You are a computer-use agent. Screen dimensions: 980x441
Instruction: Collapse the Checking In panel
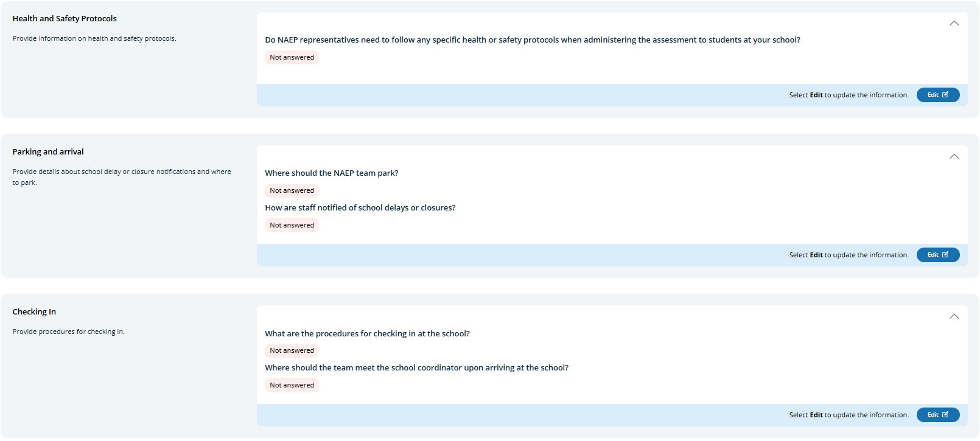click(954, 317)
